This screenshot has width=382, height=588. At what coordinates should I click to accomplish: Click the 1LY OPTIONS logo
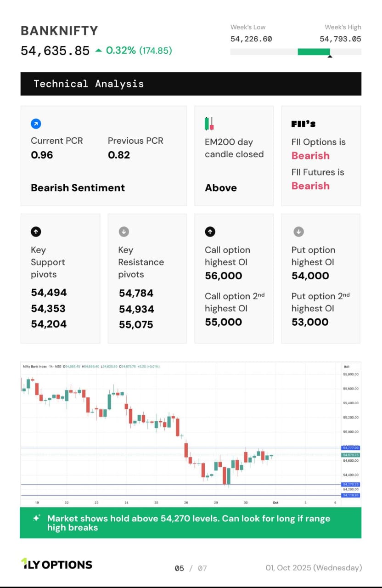(56, 564)
